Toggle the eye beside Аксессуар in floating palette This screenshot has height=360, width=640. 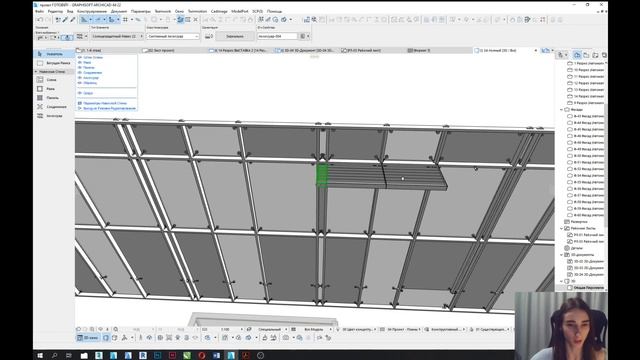tap(80, 78)
